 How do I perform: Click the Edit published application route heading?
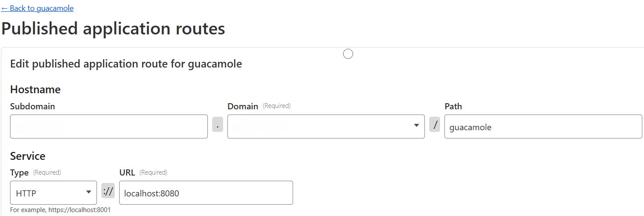pos(126,64)
